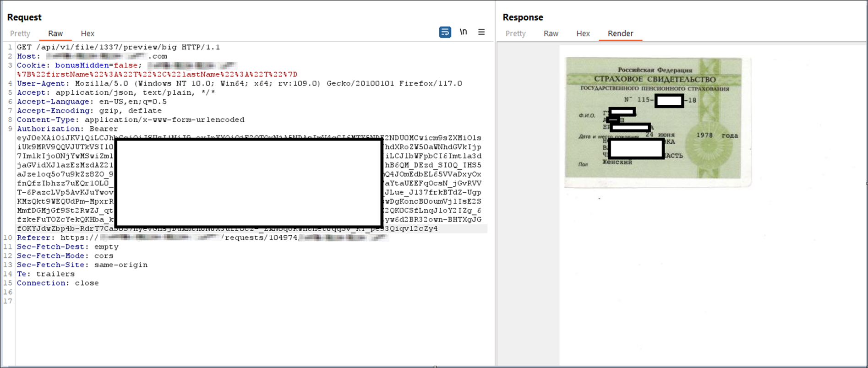Click the Authorization: Bearer header line
The image size is (868, 368).
(67, 129)
